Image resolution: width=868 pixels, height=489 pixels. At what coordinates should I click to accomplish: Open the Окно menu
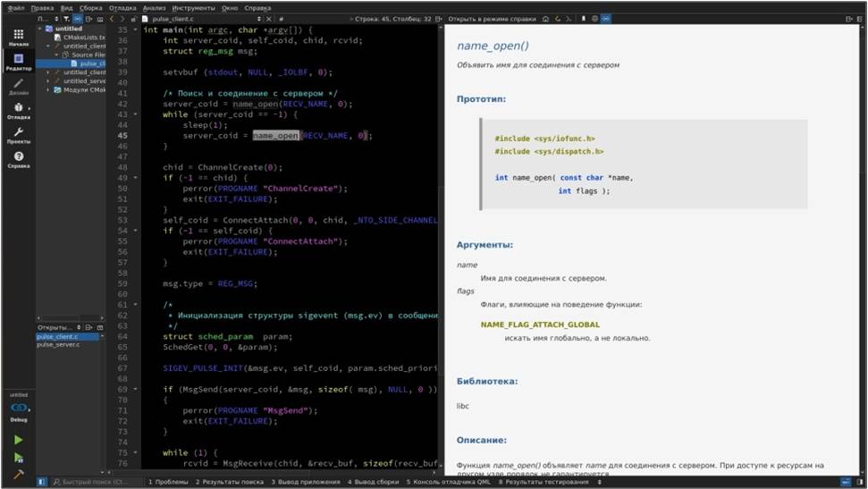pos(230,8)
